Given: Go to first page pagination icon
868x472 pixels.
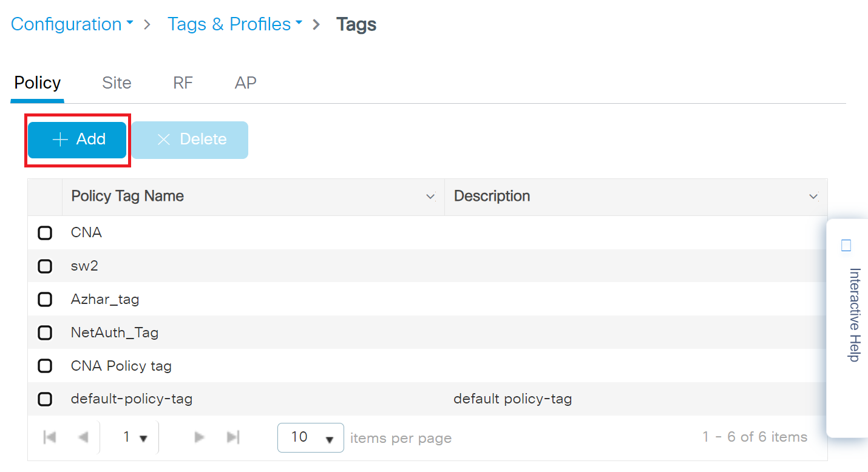Looking at the screenshot, I should click(x=50, y=437).
